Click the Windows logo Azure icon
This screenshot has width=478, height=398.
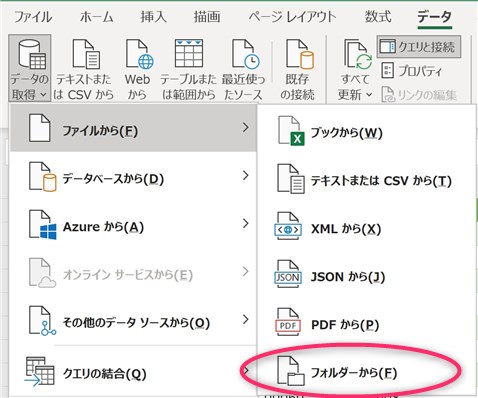[x=43, y=225]
